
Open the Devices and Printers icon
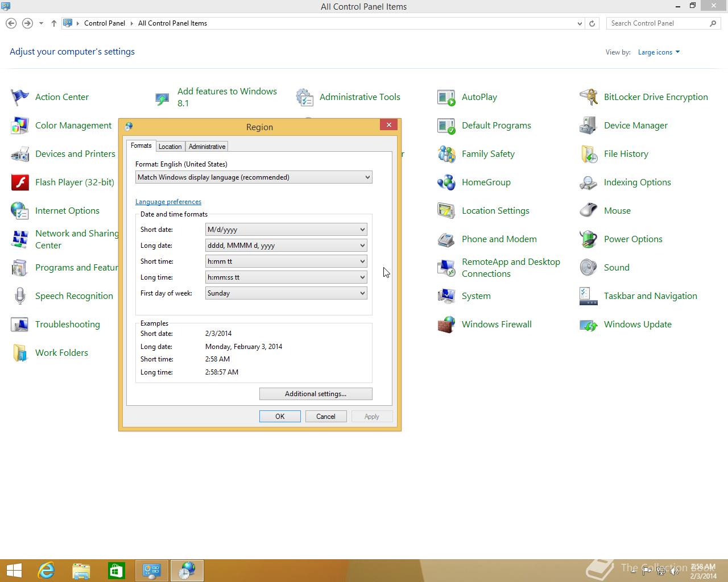(20, 154)
